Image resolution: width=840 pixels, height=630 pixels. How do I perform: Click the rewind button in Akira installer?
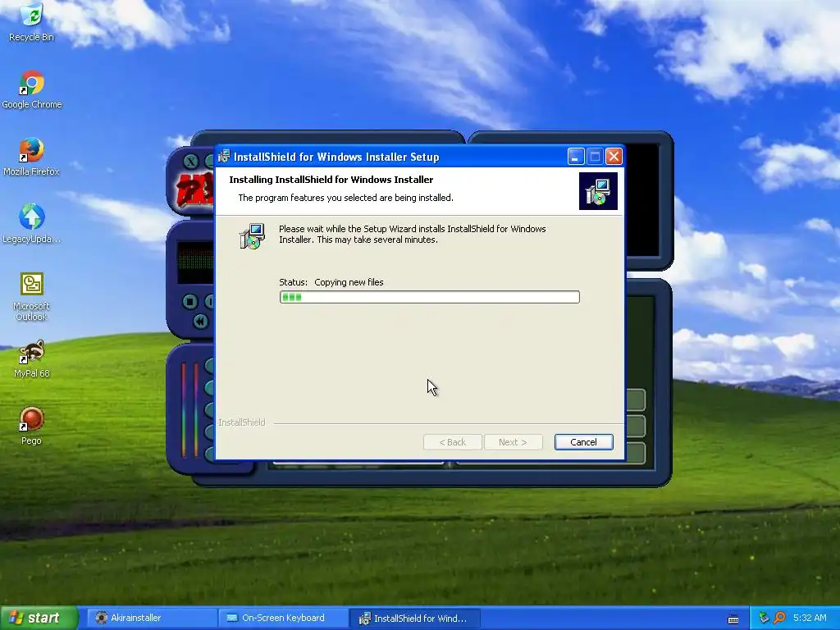pyautogui.click(x=200, y=321)
